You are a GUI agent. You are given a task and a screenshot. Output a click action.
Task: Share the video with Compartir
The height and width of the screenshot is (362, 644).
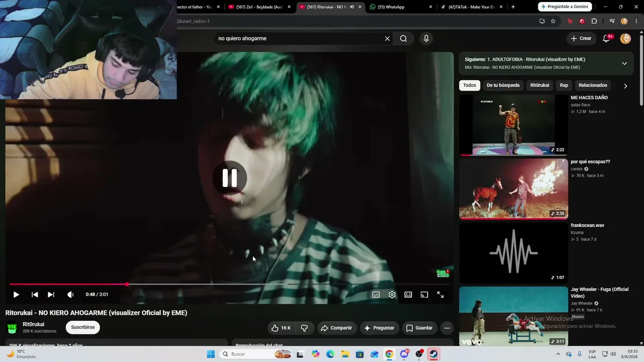[x=337, y=328]
